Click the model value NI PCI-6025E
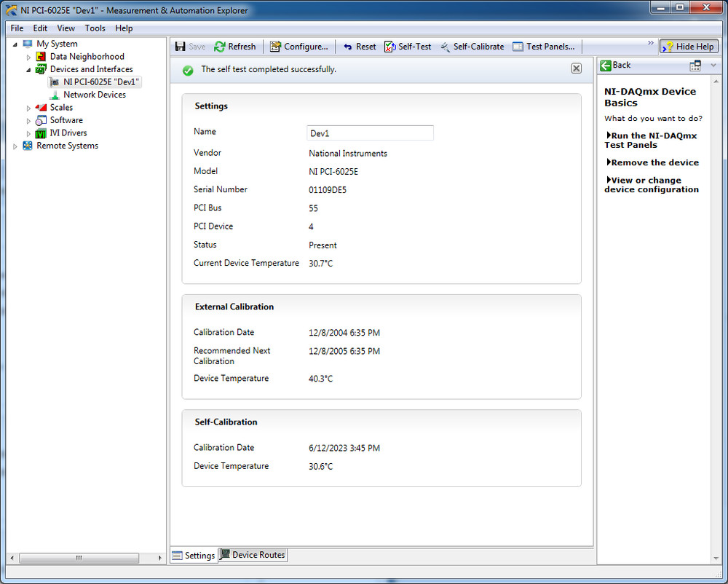The height and width of the screenshot is (584, 728). 333,172
